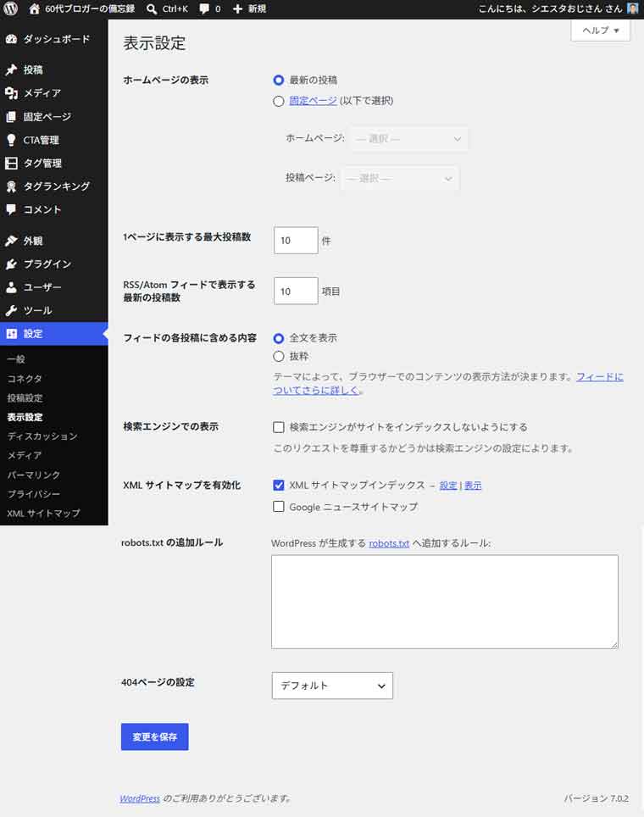Viewport: 644px width, 817px height.
Task: Click the RSS/Atom feed item count field
Action: pos(296,291)
